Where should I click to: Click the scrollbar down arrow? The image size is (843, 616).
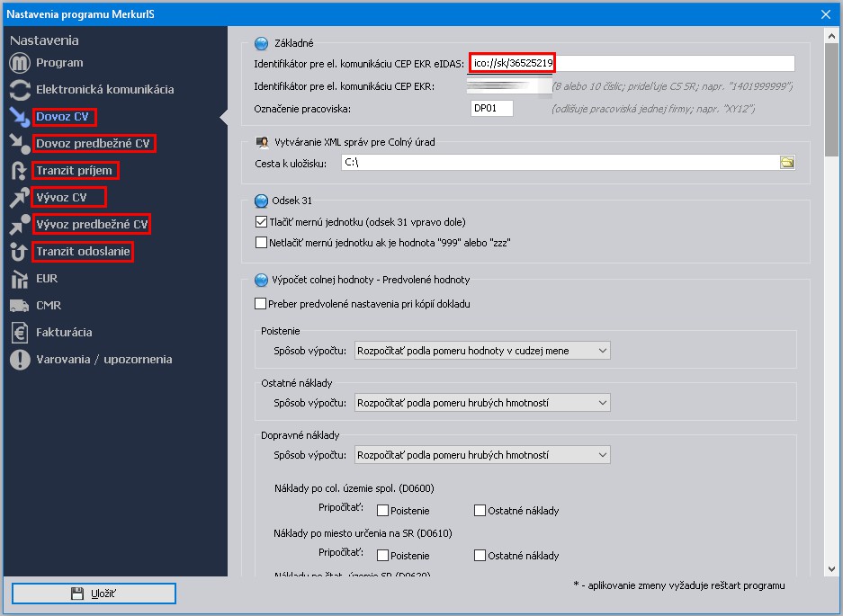[x=831, y=569]
